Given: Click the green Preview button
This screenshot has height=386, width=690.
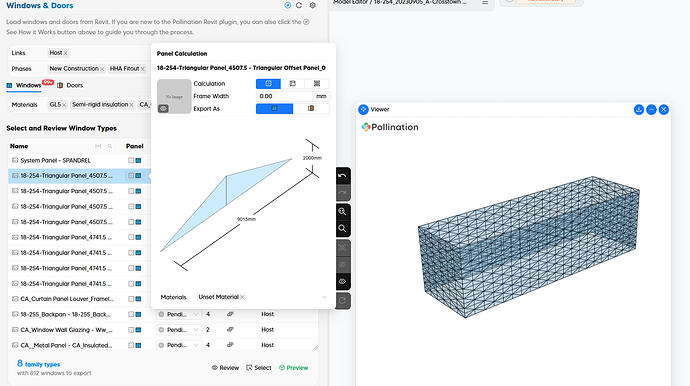Looking at the screenshot, I should pos(294,368).
